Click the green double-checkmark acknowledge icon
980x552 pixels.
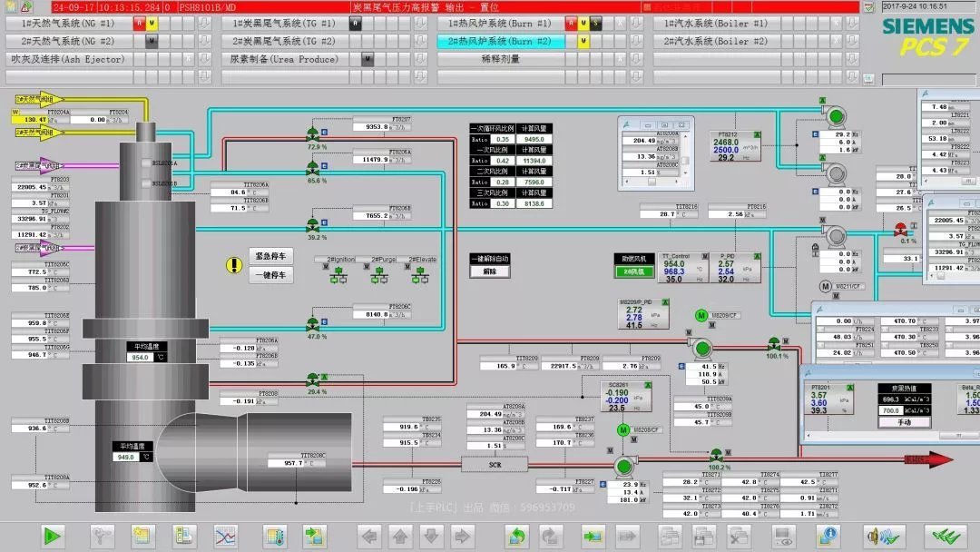point(943,536)
